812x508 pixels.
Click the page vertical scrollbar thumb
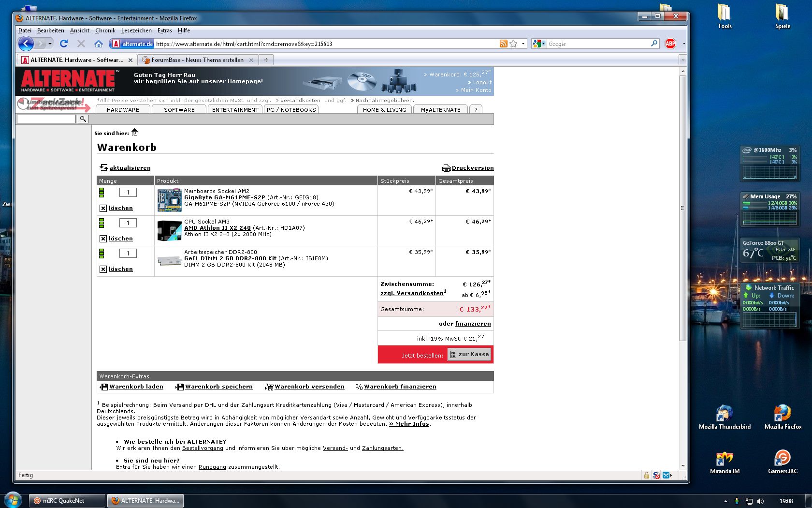click(x=682, y=208)
